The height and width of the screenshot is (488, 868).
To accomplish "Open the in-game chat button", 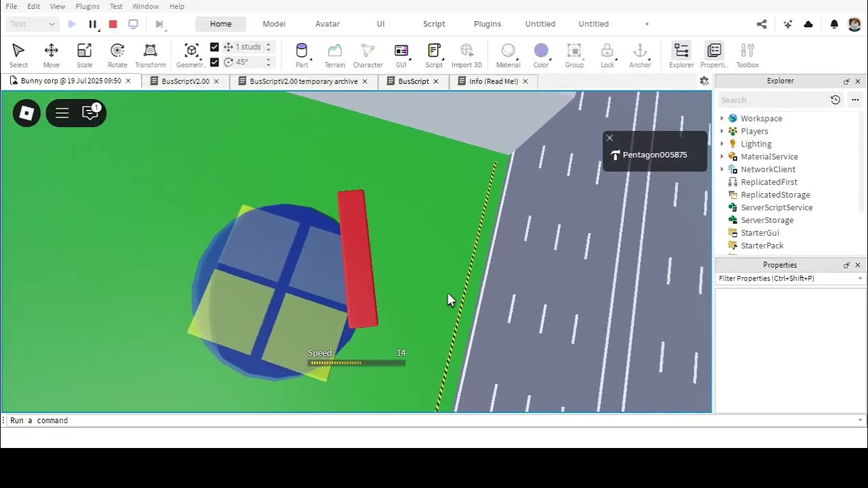I will click(90, 113).
